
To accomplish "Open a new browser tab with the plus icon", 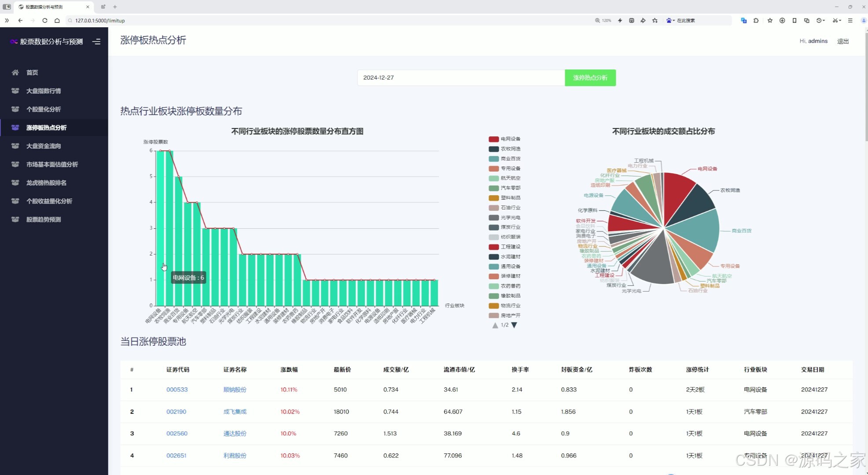I will point(115,7).
